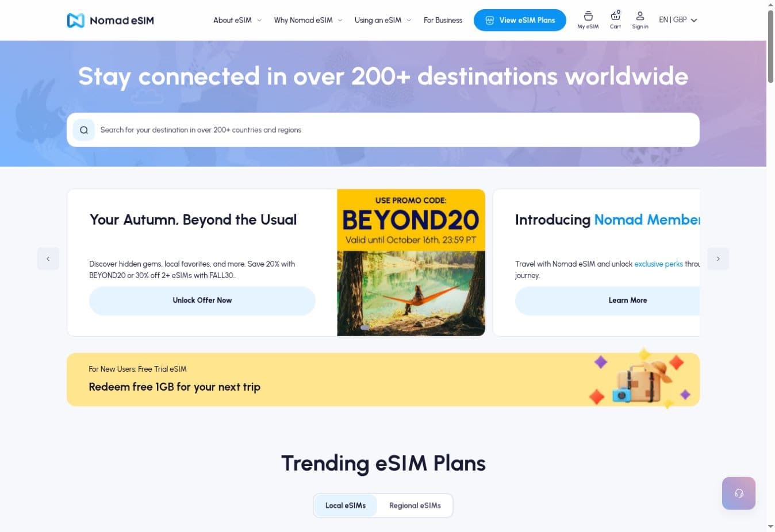This screenshot has width=775, height=532.
Task: Open the Redeem free 1GB trial banner
Action: (x=383, y=380)
